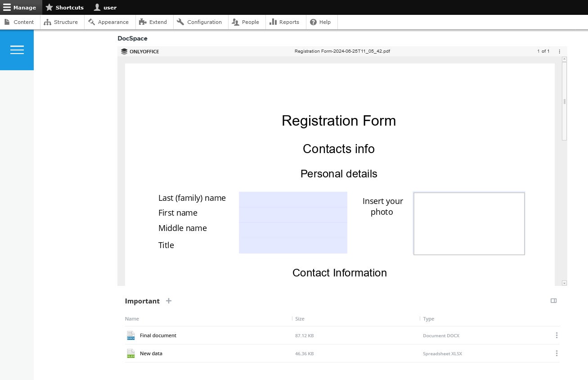The image size is (588, 380).
Task: Toggle the info panel icon above file list
Action: coord(553,301)
